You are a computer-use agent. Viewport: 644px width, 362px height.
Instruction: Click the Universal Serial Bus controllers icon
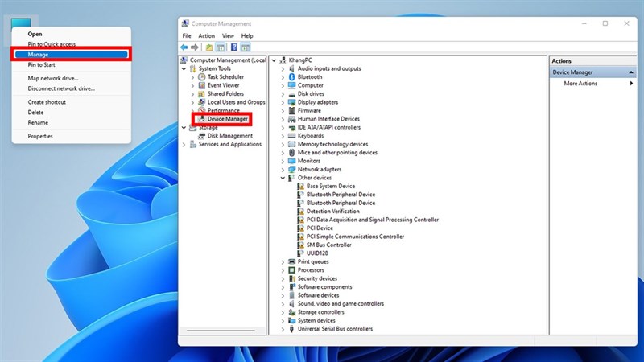[x=291, y=329]
